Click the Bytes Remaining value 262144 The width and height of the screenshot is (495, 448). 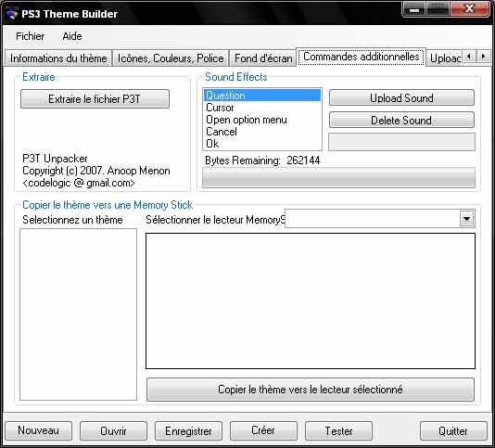click(303, 160)
